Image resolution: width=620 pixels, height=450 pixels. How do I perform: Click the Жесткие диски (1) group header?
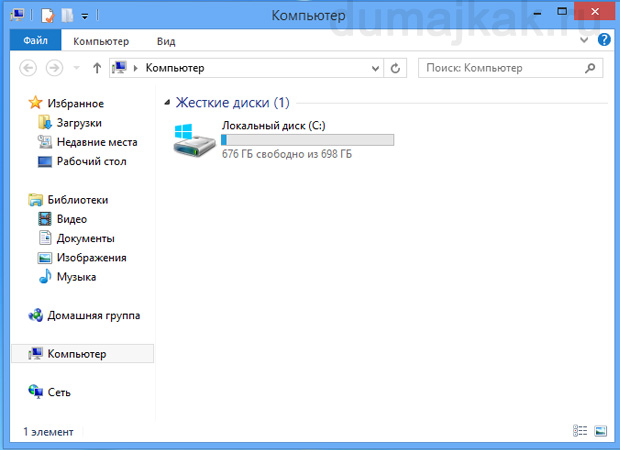(x=232, y=103)
